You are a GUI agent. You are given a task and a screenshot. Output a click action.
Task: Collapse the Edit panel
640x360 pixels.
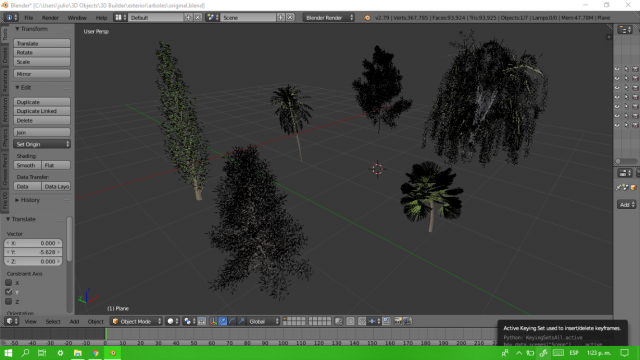coord(18,87)
